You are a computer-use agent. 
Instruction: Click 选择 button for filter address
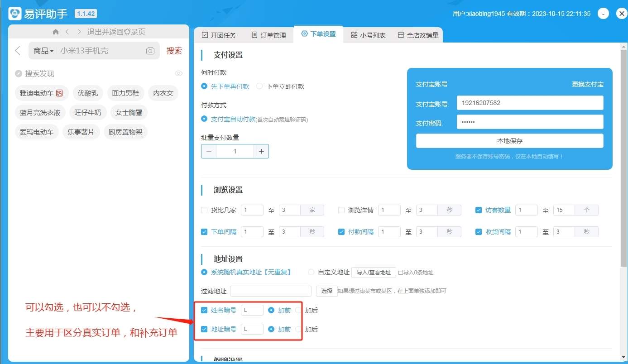[326, 291]
